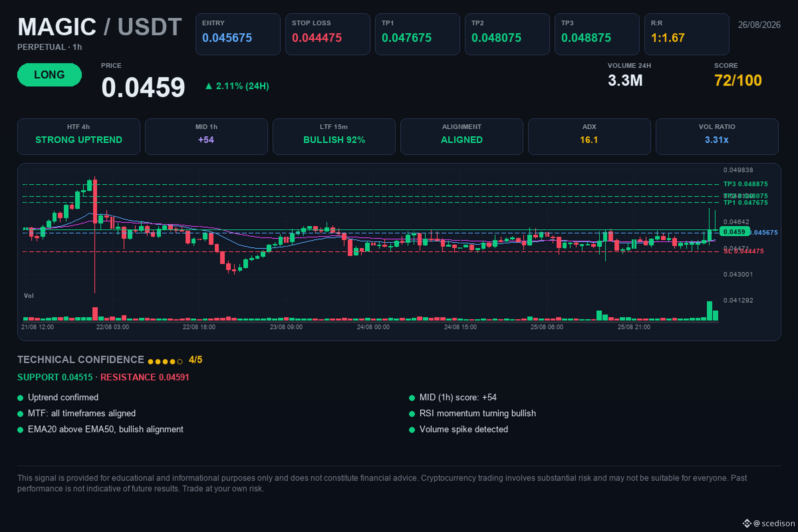The width and height of the screenshot is (798, 532).
Task: Open the ALIGNMENT ALIGNED card
Action: 462,137
